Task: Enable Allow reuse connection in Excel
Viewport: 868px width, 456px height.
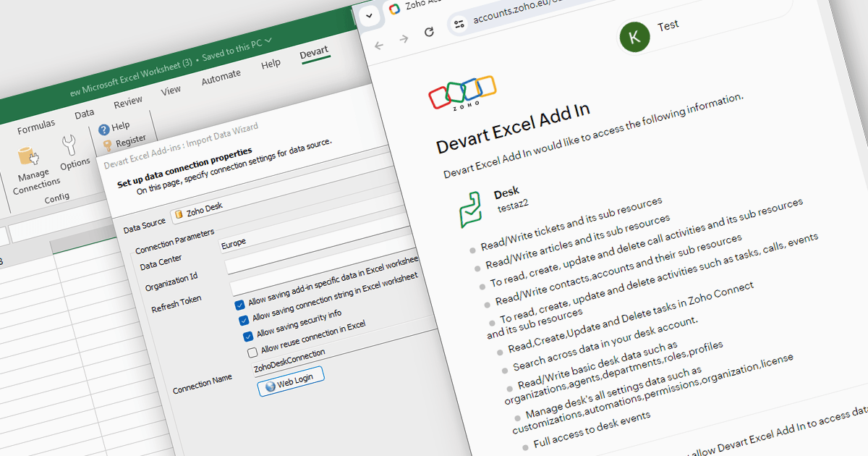Action: [252, 352]
